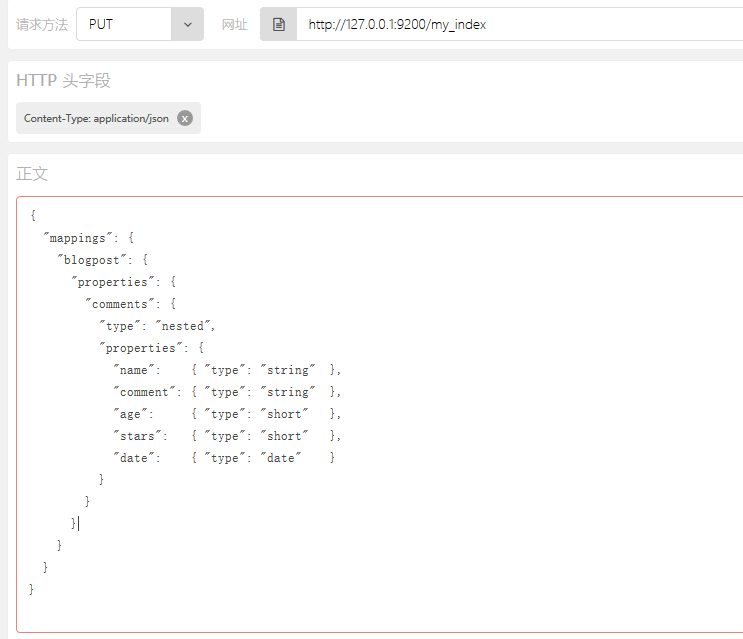Click the "name" property line
743x639 pixels.
click(x=227, y=370)
